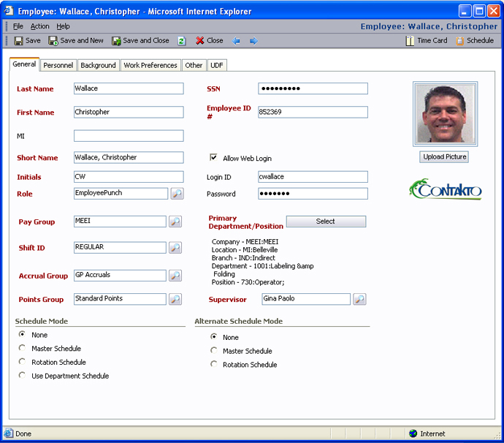Open the Supervisor lookup search
This screenshot has height=443, width=504.
(x=359, y=299)
